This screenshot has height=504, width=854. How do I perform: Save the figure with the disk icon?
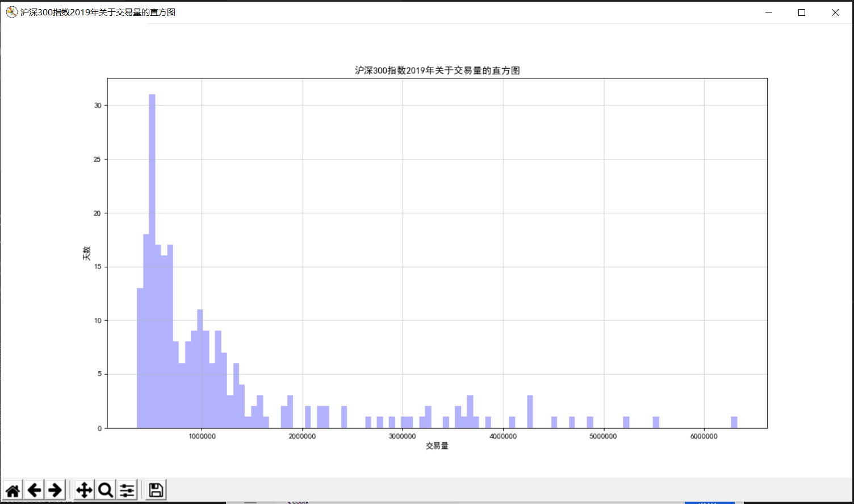(156, 490)
